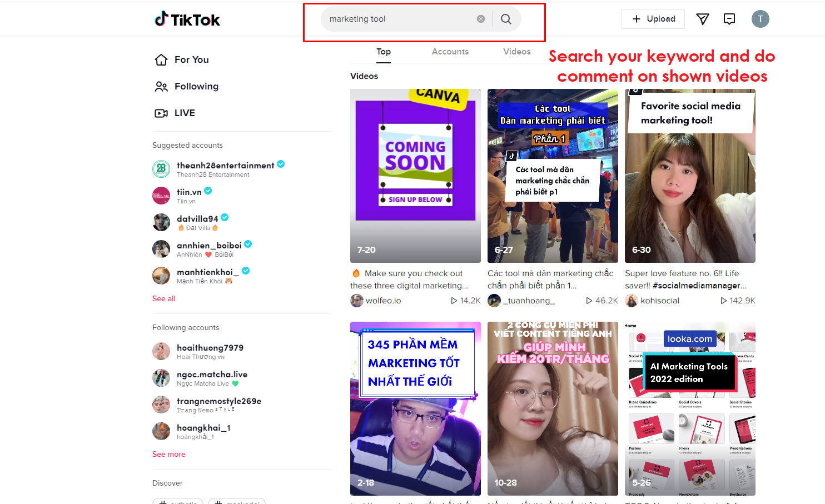Click kohisocial author avatar
The width and height of the screenshot is (825, 504).
pos(632,301)
